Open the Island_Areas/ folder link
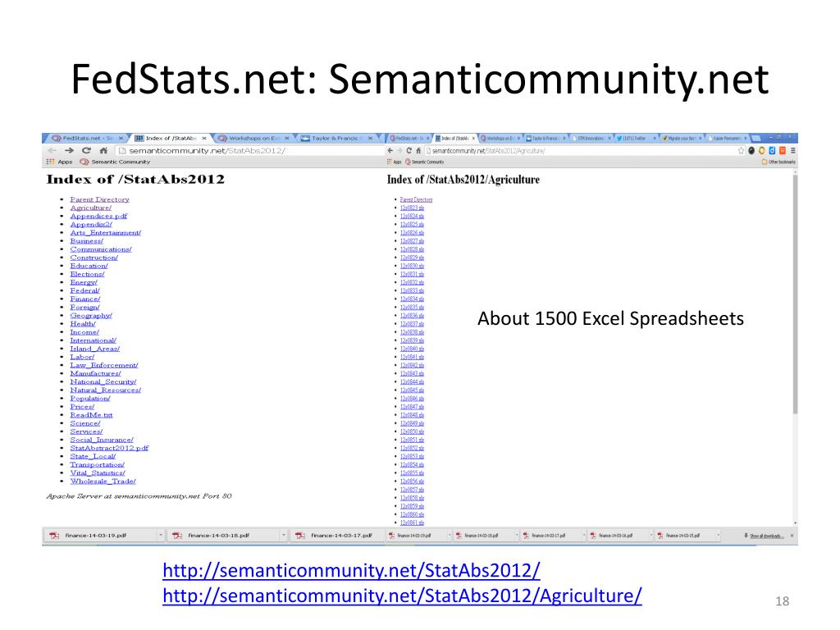Screen dimensions: 840x630 click(95, 349)
